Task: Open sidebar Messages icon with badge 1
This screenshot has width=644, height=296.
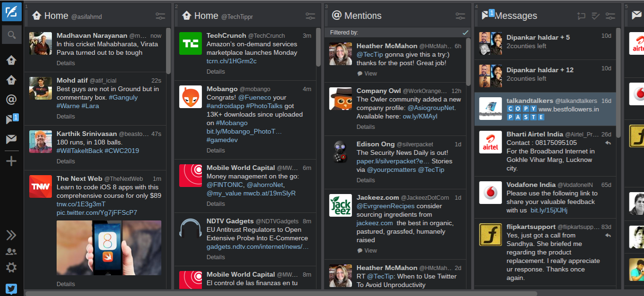Action: pyautogui.click(x=11, y=119)
